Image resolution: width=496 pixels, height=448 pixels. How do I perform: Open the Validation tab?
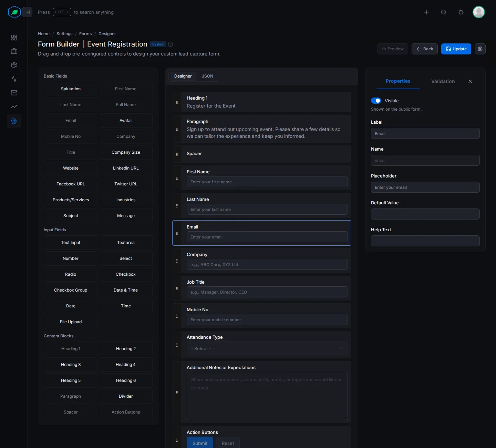[x=443, y=81]
